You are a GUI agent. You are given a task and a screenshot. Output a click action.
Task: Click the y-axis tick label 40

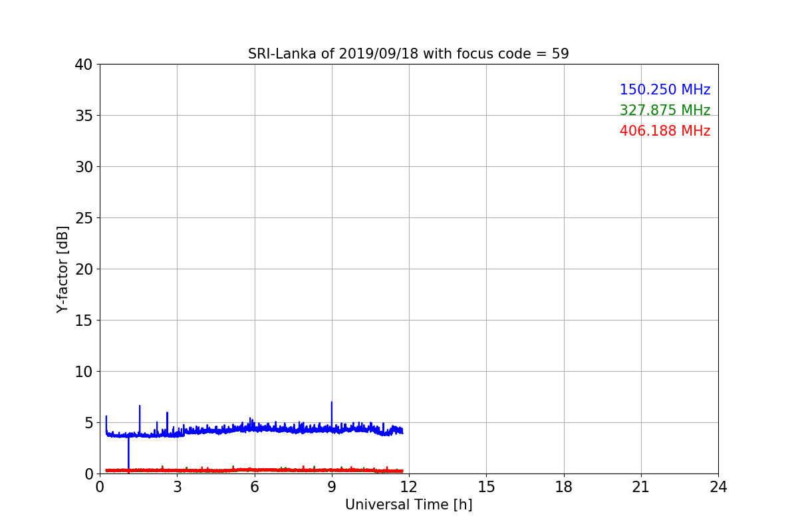click(x=84, y=65)
